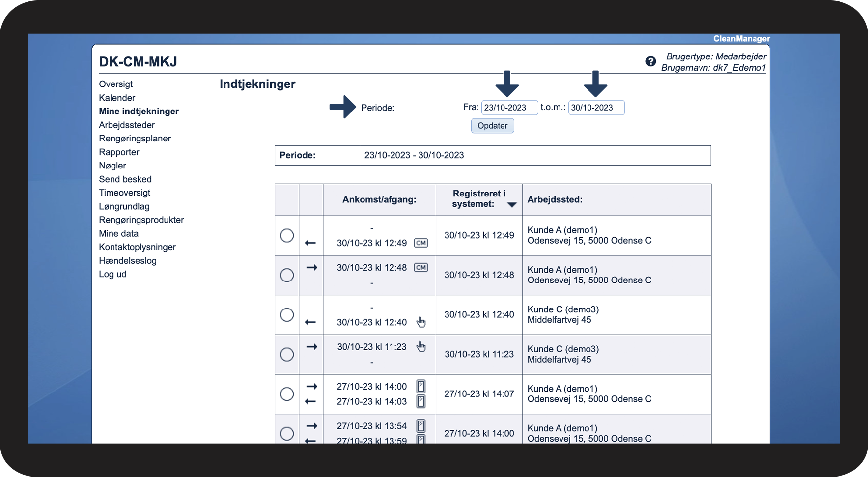
Task: Open Kalender in the sidebar menu
Action: click(x=117, y=98)
